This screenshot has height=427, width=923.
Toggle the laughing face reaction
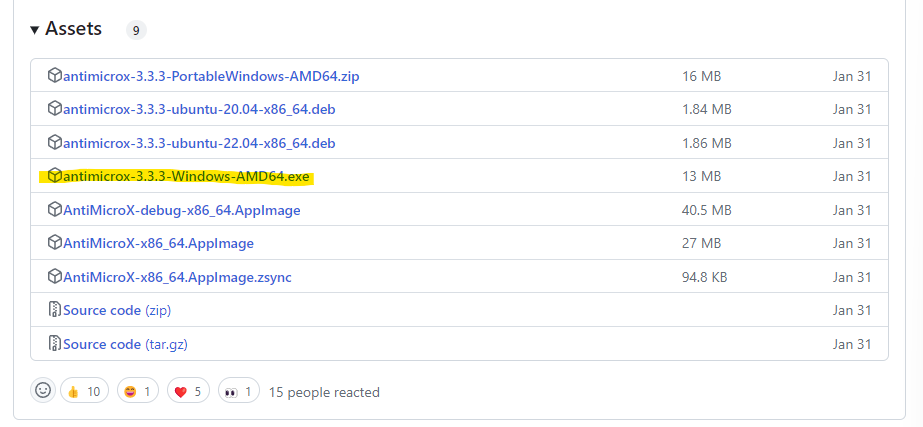pyautogui.click(x=140, y=391)
